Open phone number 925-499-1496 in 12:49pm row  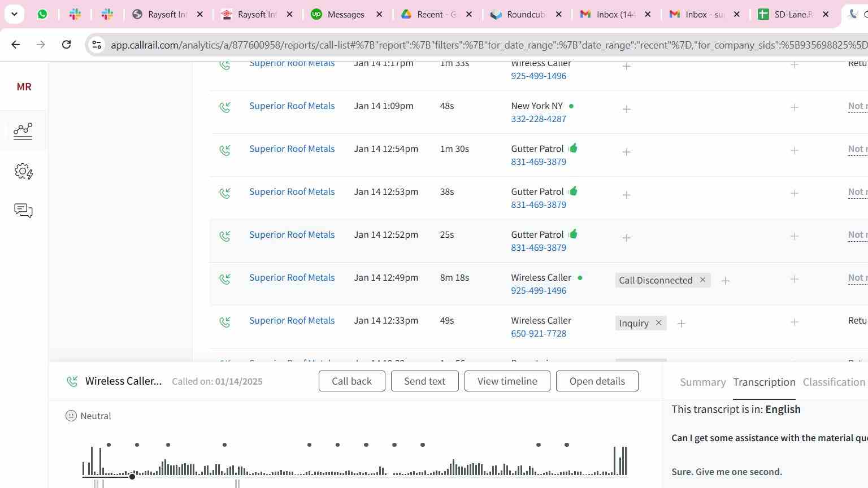[x=539, y=290]
